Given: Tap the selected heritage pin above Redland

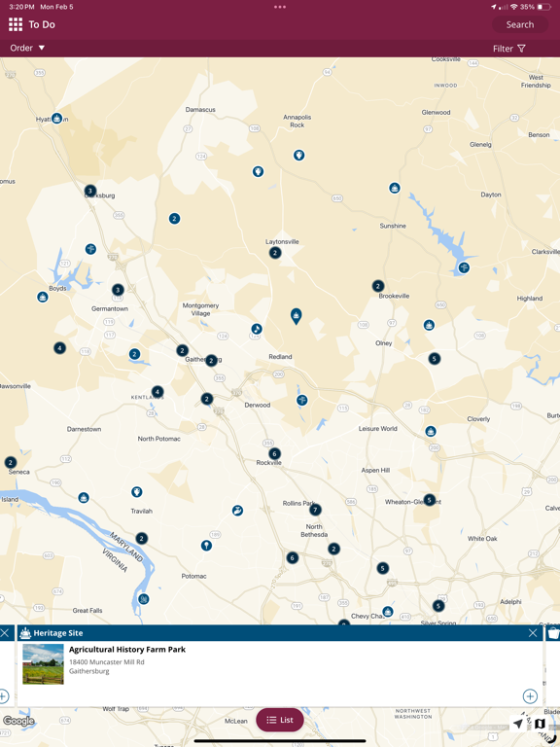Looking at the screenshot, I should tap(297, 316).
